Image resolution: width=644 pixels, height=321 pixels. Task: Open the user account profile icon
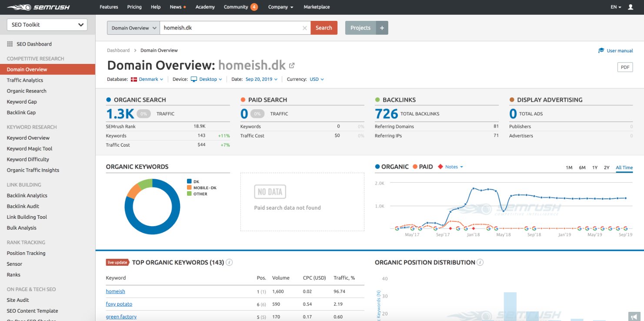click(x=631, y=7)
